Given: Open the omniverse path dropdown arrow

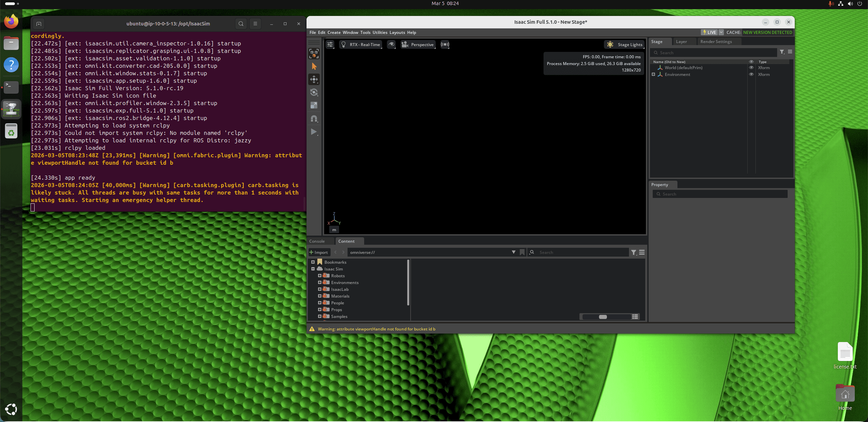Looking at the screenshot, I should (513, 252).
